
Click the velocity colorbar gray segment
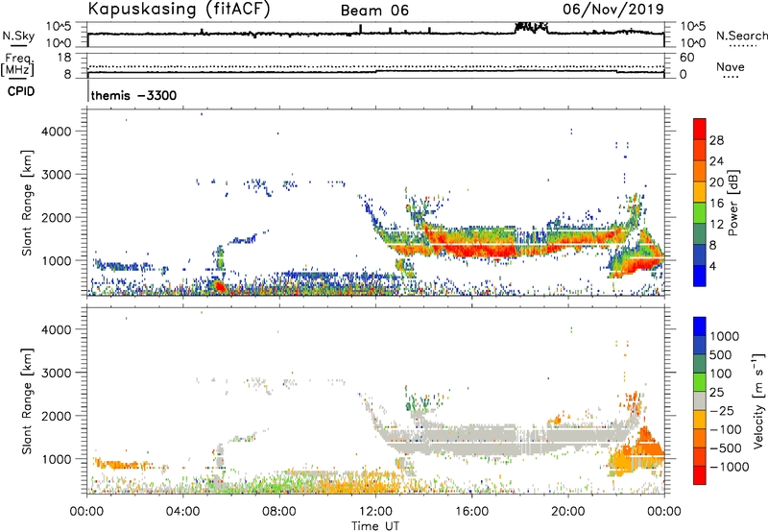[x=700, y=401]
